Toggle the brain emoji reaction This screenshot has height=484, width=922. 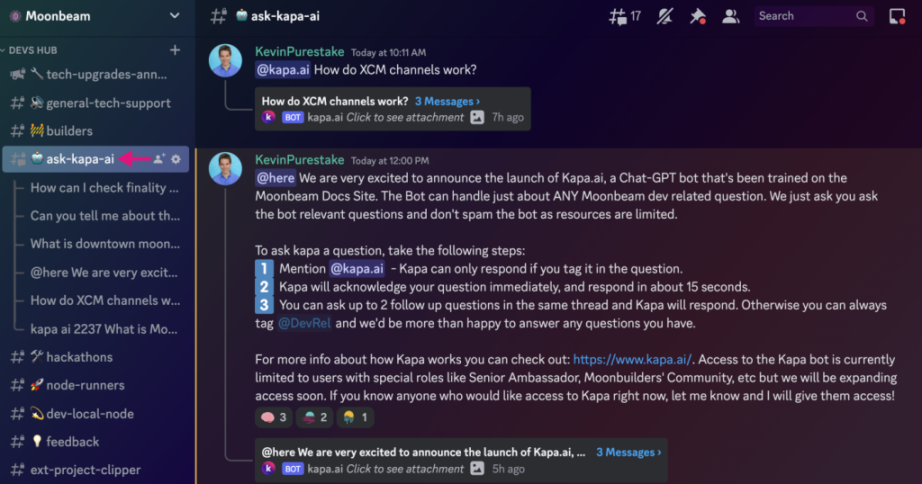275,417
